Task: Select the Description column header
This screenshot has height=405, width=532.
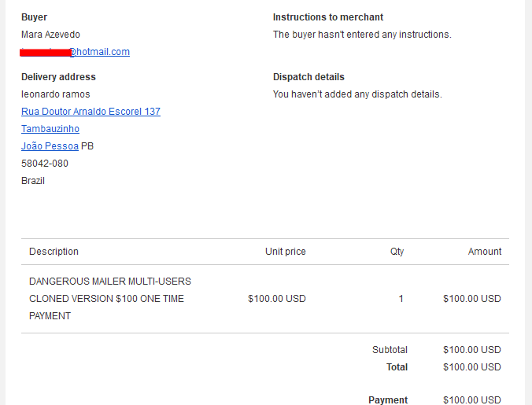Action: 54,252
